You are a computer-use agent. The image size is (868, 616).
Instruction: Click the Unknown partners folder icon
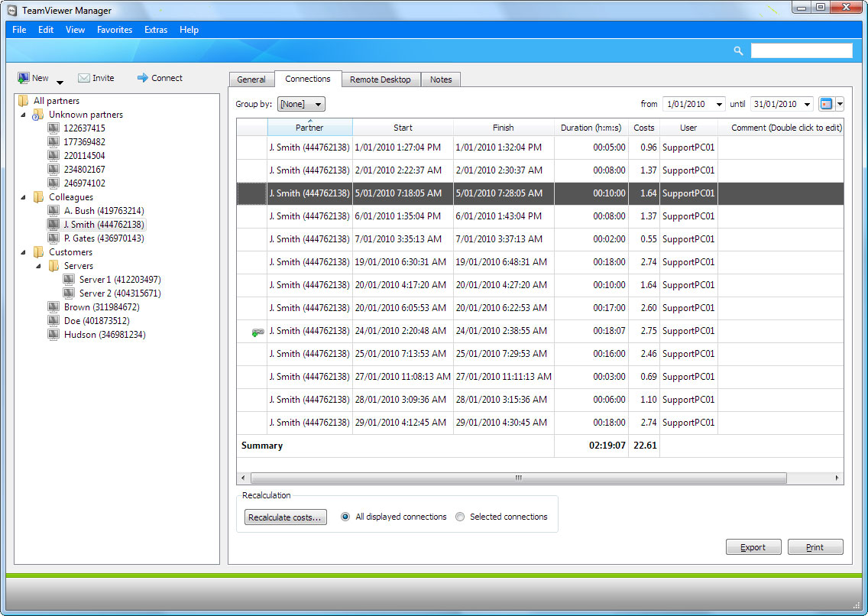pos(37,115)
